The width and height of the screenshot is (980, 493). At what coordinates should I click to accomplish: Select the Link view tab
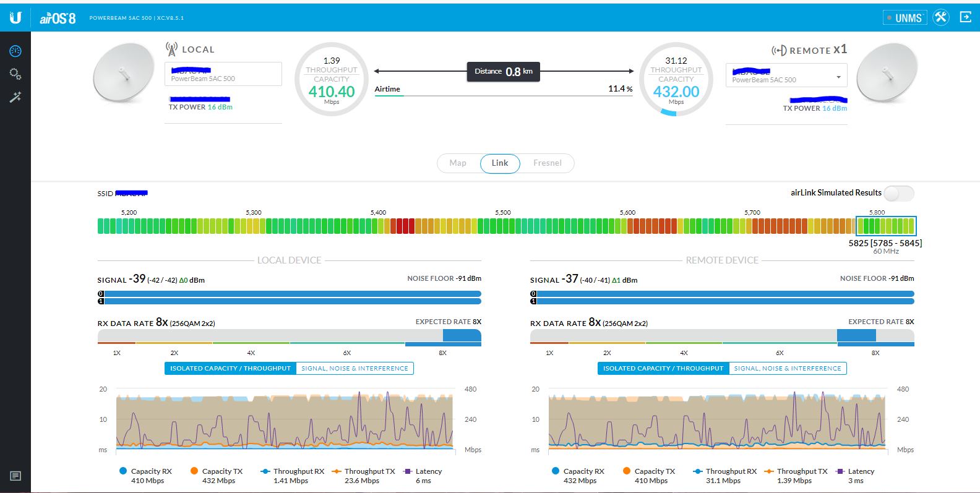(x=500, y=163)
